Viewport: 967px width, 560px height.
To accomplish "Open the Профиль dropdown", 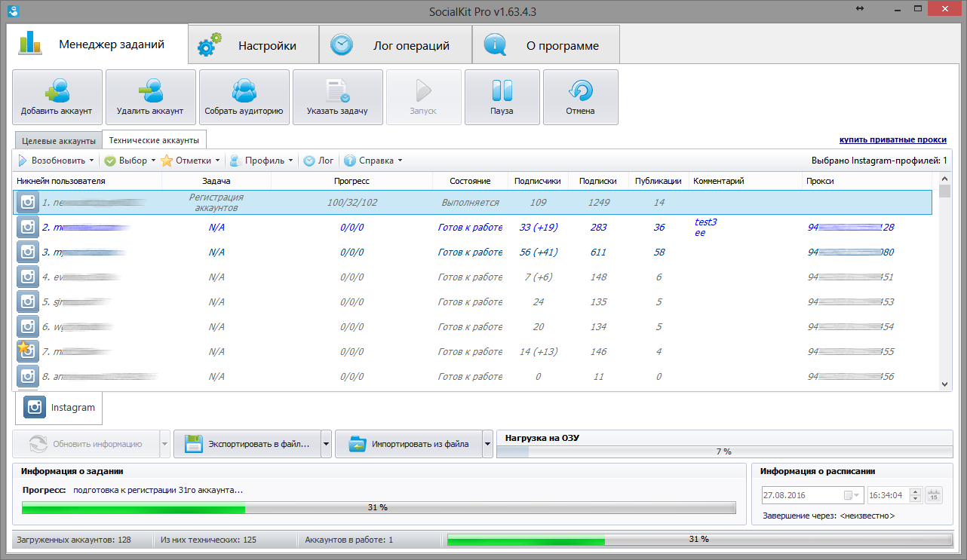I will pos(262,161).
